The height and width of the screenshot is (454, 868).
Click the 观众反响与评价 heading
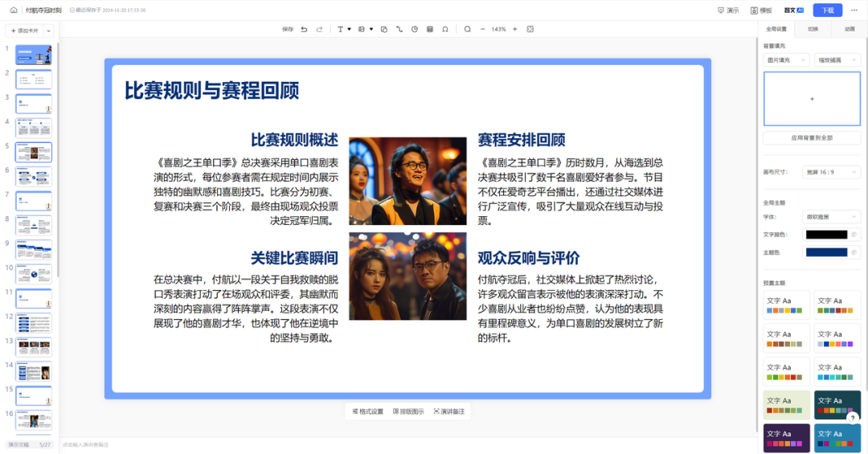point(529,258)
